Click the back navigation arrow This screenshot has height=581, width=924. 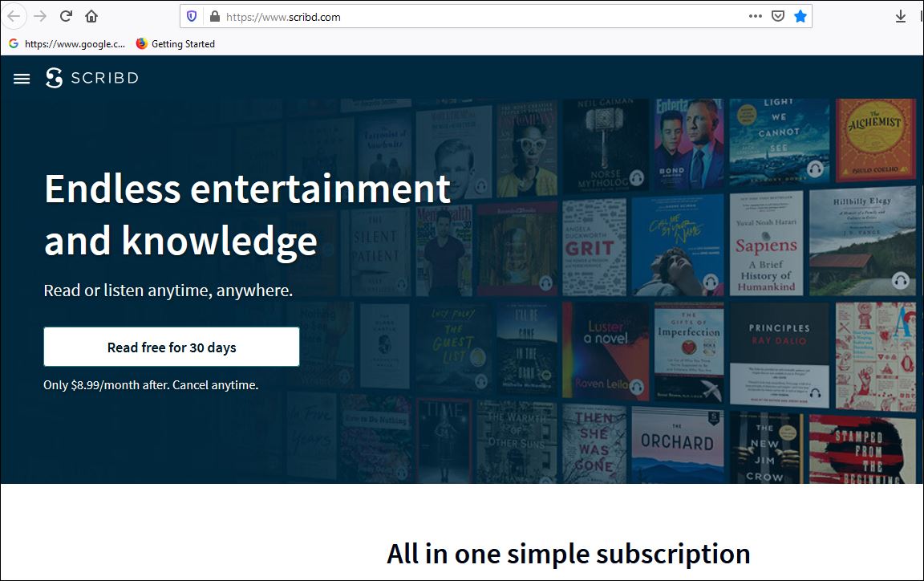tap(14, 16)
